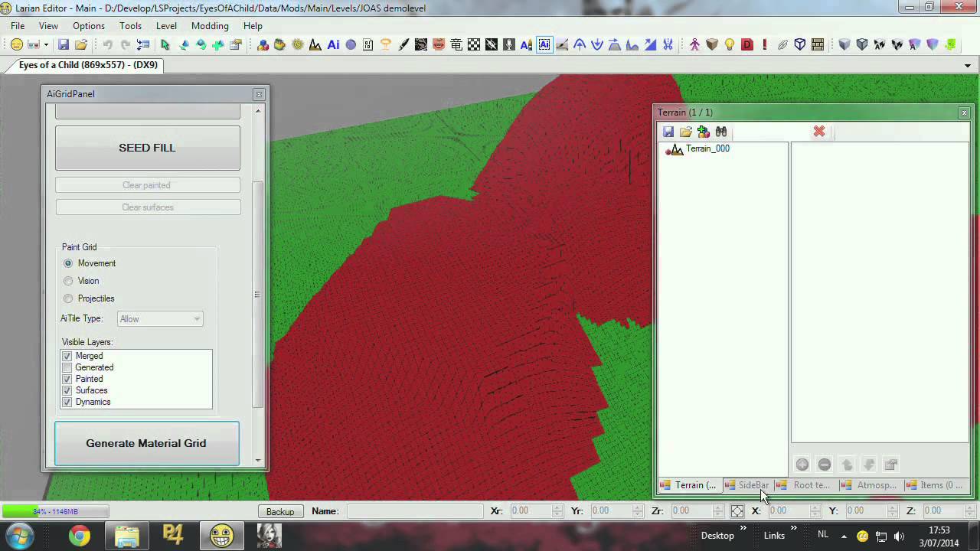Screen dimensions: 980x551
Task: Click the Clear surfaces button
Action: click(148, 207)
